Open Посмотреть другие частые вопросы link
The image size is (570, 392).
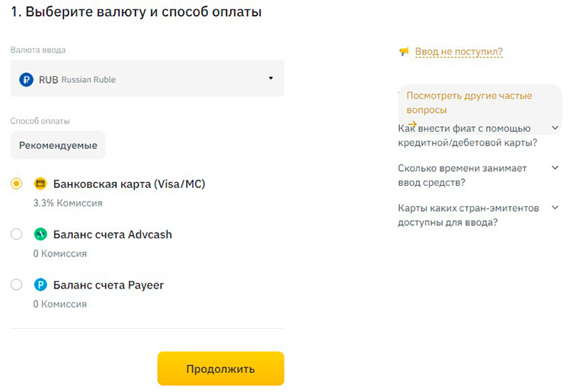click(469, 103)
